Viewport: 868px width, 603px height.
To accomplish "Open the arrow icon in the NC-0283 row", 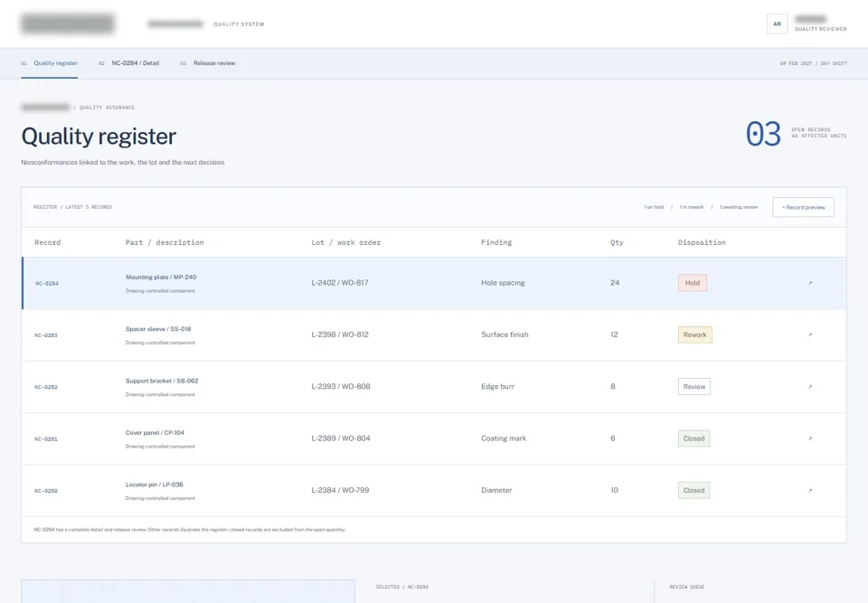I will 810,335.
